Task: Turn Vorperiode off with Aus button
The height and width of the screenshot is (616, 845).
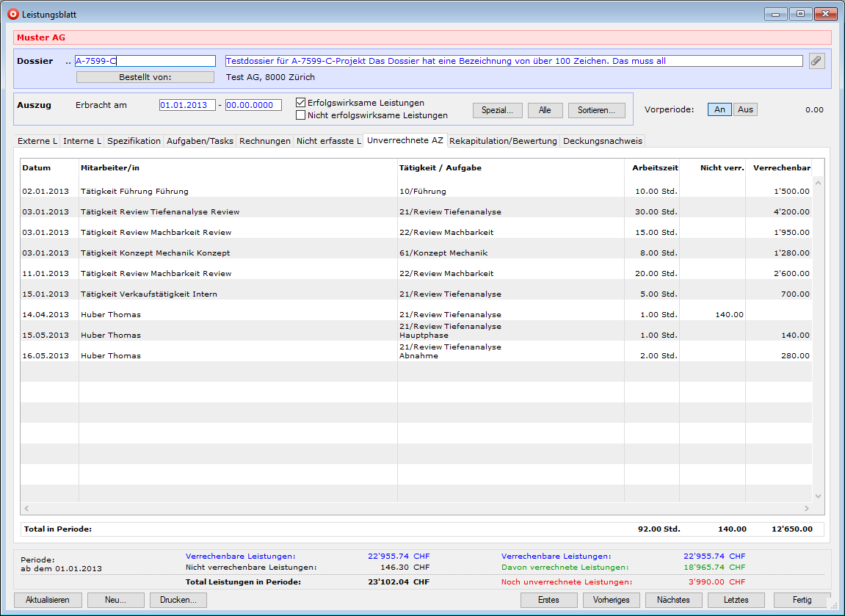Action: click(x=745, y=109)
